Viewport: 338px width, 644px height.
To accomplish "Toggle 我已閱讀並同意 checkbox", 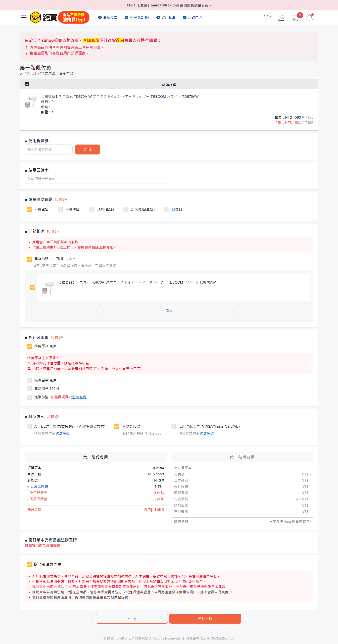I will click(x=29, y=564).
